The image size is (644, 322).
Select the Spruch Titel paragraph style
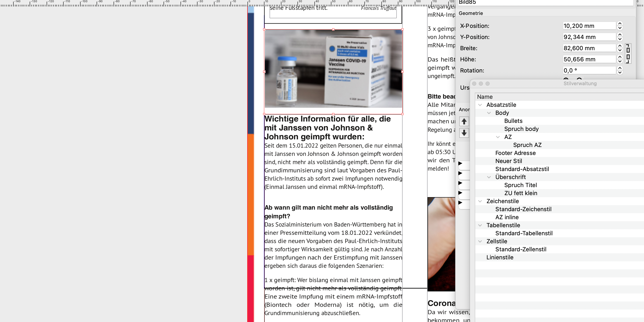[521, 185]
